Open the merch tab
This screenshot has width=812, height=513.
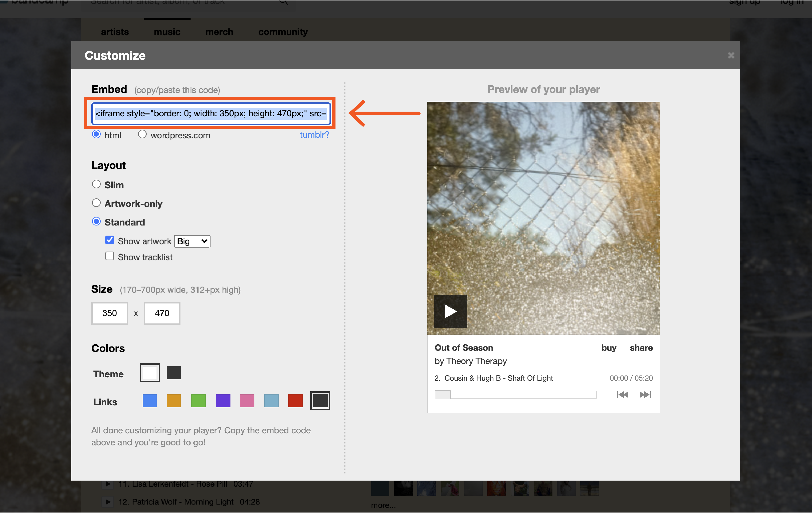tap(219, 32)
